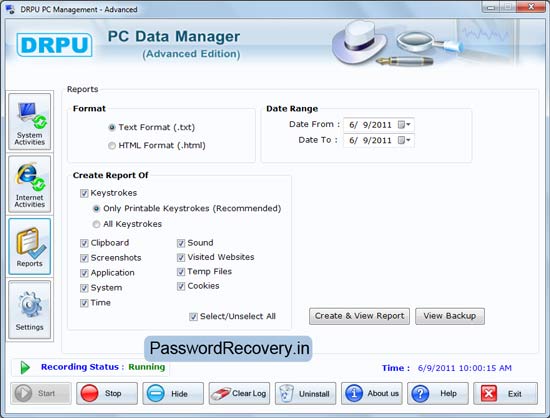Click the red Stop recording icon
The image size is (550, 418).
(89, 393)
